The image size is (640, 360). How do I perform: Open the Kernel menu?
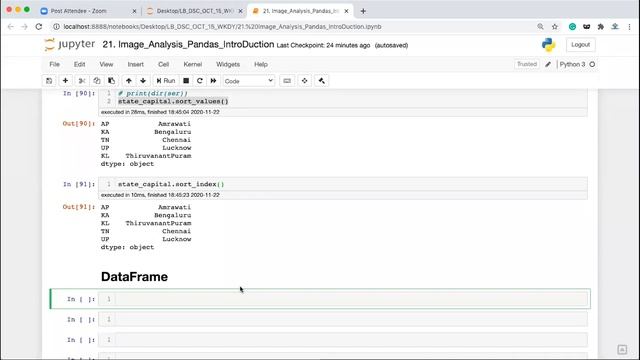click(193, 64)
